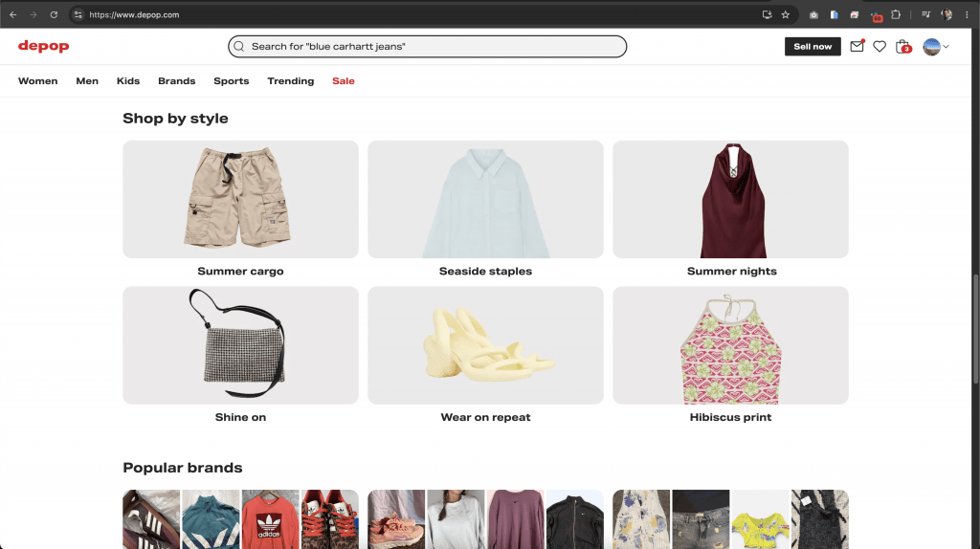Open the Sale link
The height and width of the screenshot is (549, 980).
click(344, 81)
